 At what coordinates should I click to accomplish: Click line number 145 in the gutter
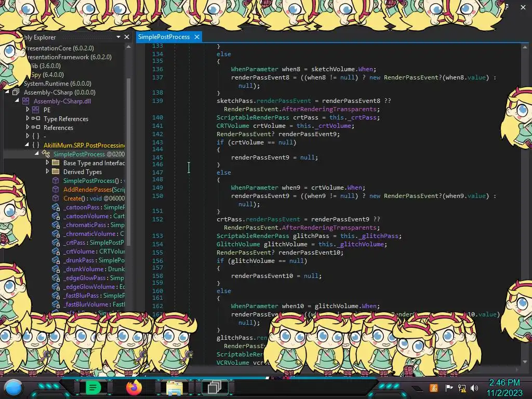tap(157, 157)
